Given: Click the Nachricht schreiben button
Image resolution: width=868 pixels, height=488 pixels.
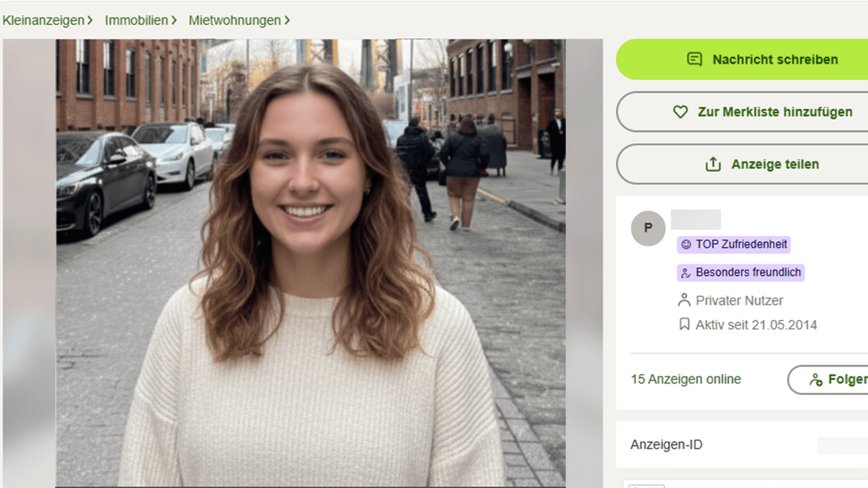Looking at the screenshot, I should pyautogui.click(x=742, y=60).
